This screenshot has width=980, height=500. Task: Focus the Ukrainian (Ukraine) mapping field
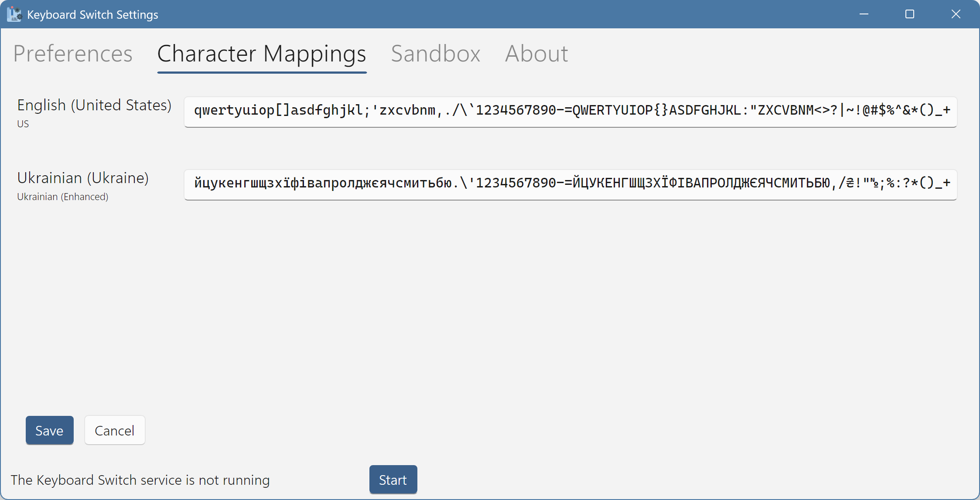coord(570,184)
